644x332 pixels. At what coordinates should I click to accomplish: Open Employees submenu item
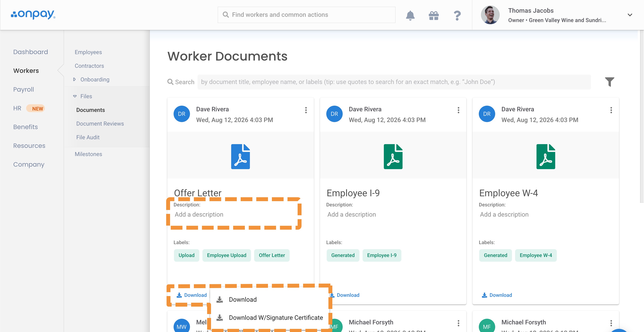point(88,52)
